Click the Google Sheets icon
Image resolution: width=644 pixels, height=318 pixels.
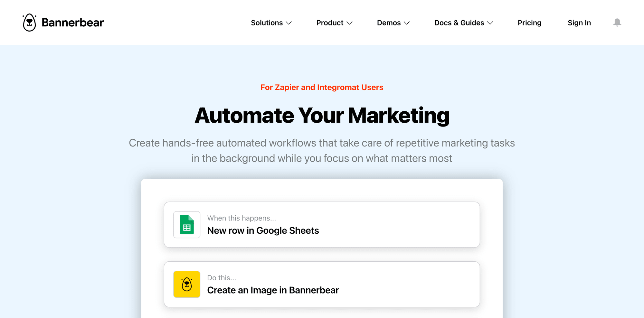point(187,225)
